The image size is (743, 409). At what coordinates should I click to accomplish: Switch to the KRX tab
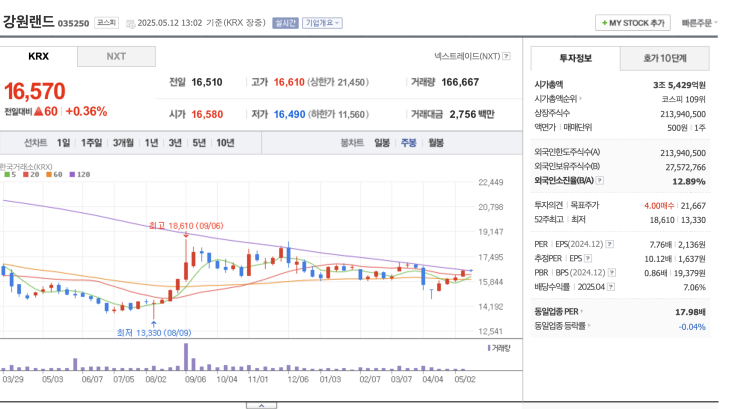click(x=38, y=56)
